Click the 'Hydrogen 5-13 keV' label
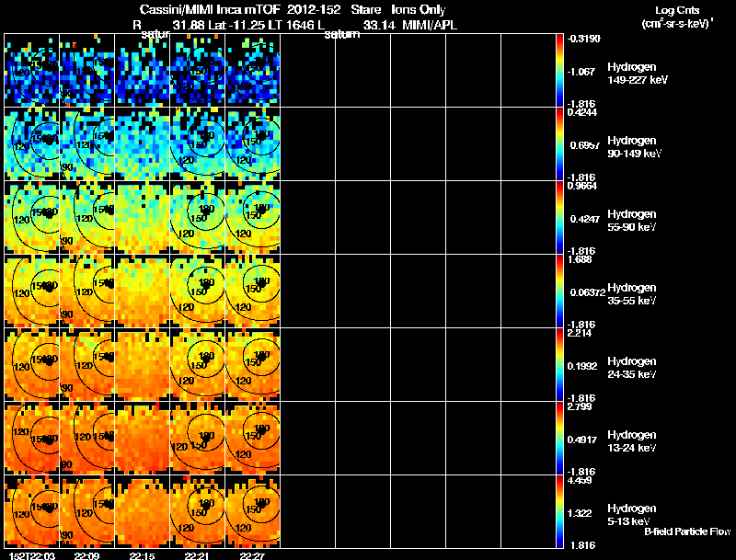This screenshot has width=736, height=560. point(632,515)
